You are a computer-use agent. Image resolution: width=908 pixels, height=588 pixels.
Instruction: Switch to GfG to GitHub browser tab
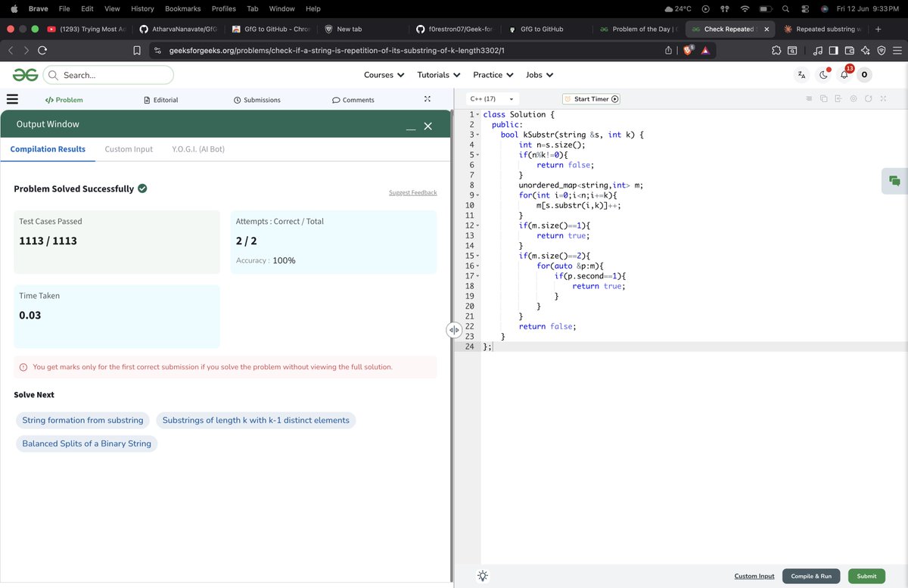point(541,29)
